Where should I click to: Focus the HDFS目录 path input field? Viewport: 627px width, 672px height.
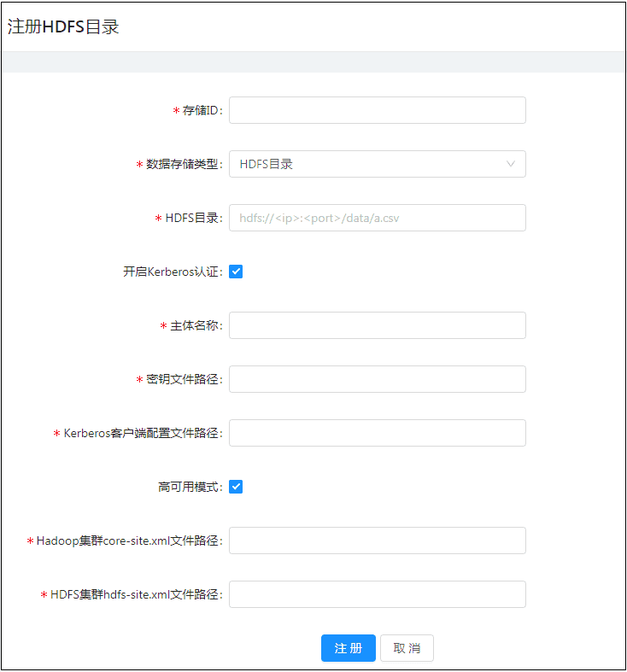[x=377, y=218]
